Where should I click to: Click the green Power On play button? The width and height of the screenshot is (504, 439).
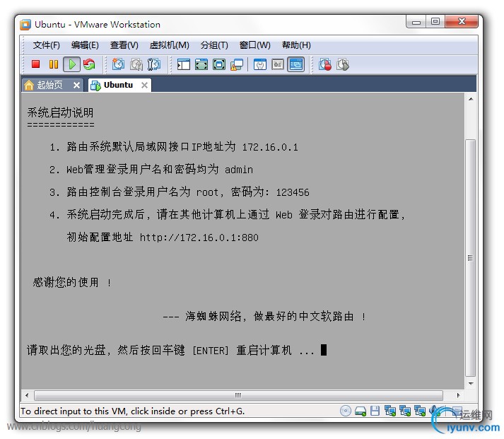[71, 64]
